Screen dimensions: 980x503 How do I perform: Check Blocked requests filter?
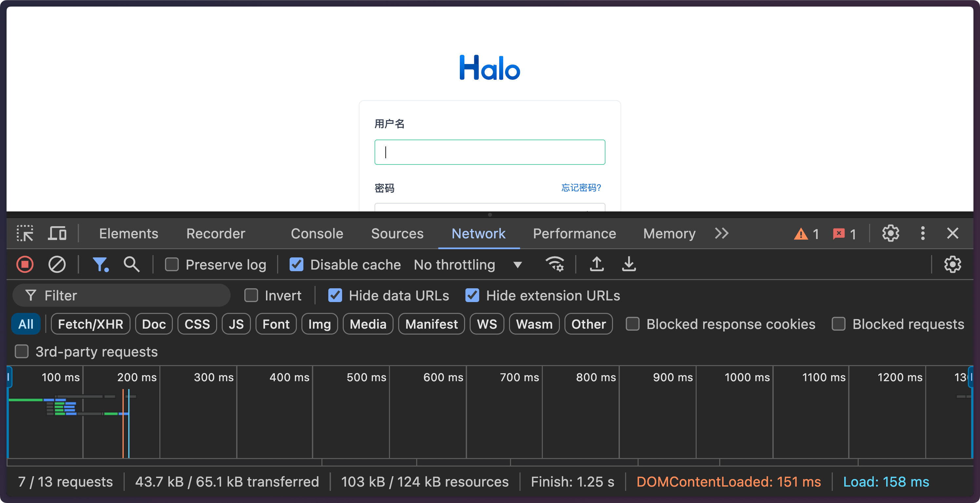[839, 324]
